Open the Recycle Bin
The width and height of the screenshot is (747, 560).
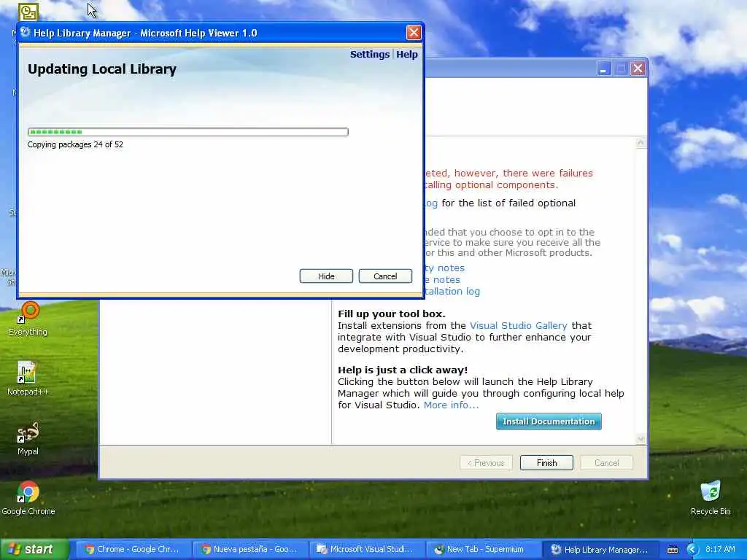711,499
